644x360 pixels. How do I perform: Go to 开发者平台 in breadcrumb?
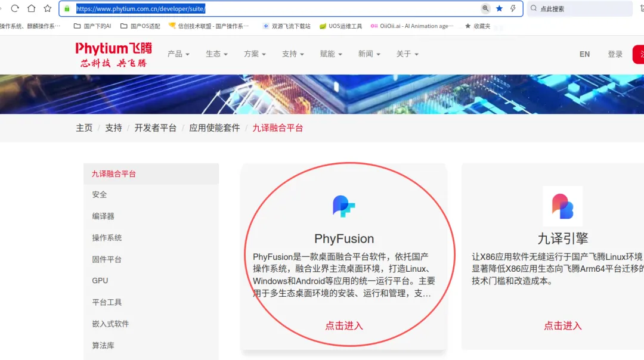155,128
